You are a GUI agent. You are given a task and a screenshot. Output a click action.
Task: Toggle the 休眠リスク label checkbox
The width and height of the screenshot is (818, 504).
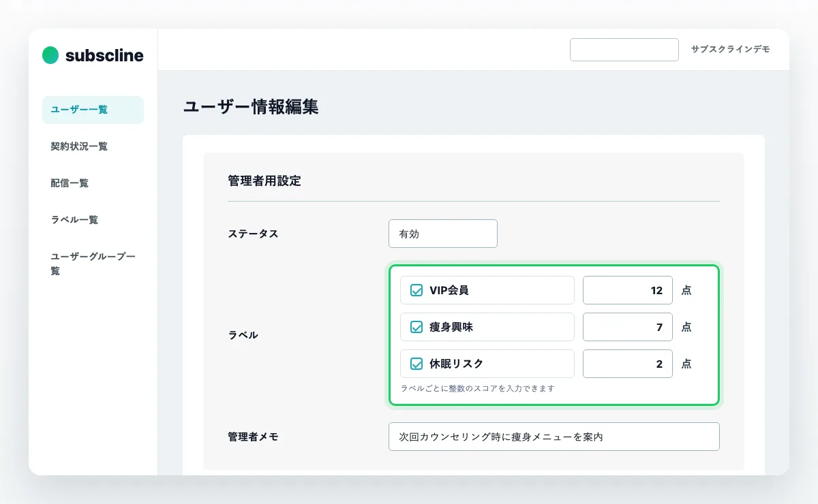click(416, 364)
